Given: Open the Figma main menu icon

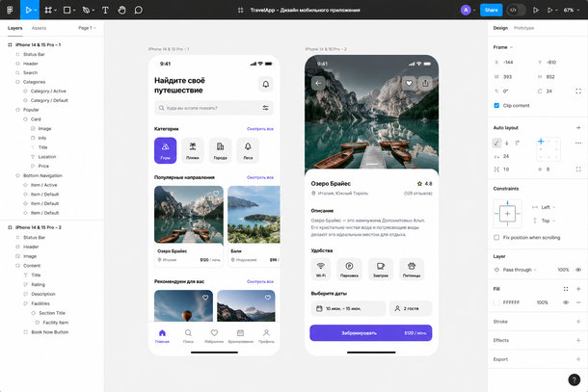Looking at the screenshot, I should click(10, 11).
